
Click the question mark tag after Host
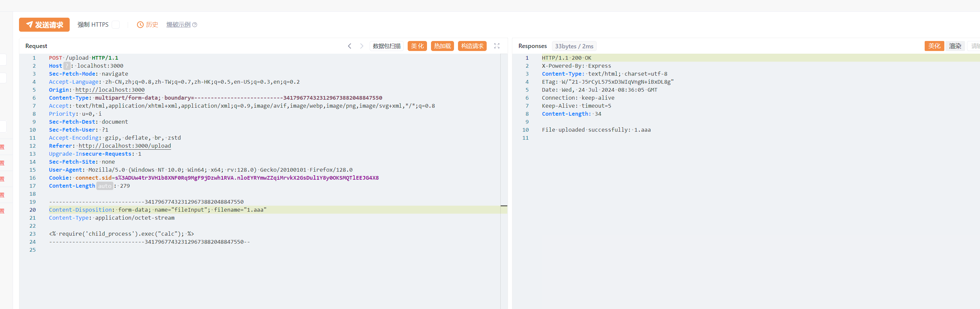coord(67,66)
